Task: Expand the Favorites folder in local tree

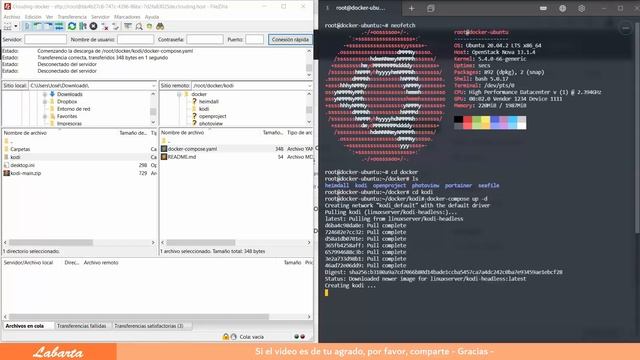Action: point(45,116)
